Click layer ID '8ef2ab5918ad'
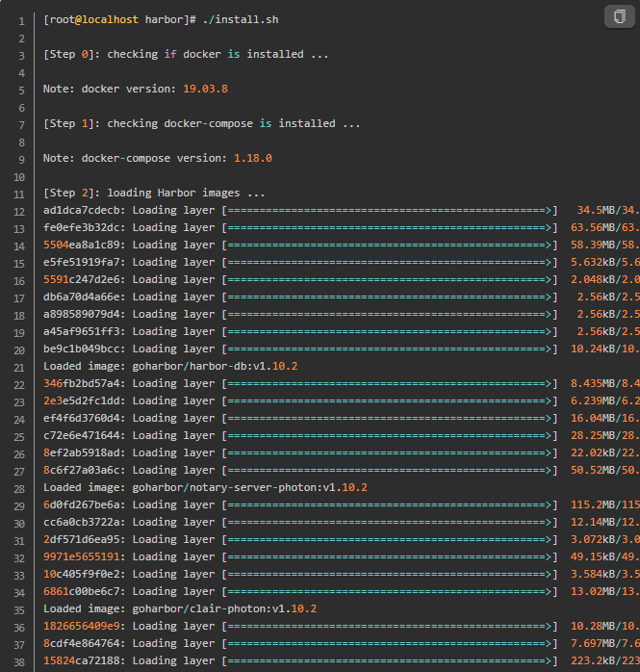 82,453
